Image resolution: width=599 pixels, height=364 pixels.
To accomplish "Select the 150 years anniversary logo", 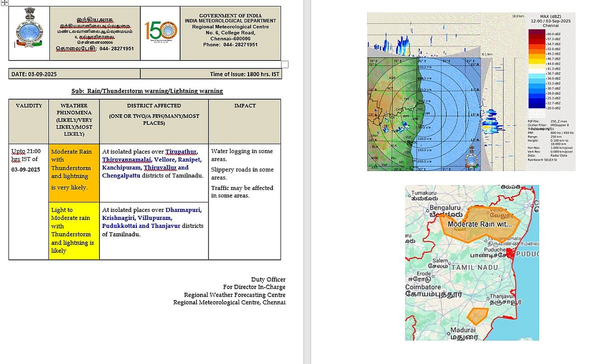I will pyautogui.click(x=160, y=33).
